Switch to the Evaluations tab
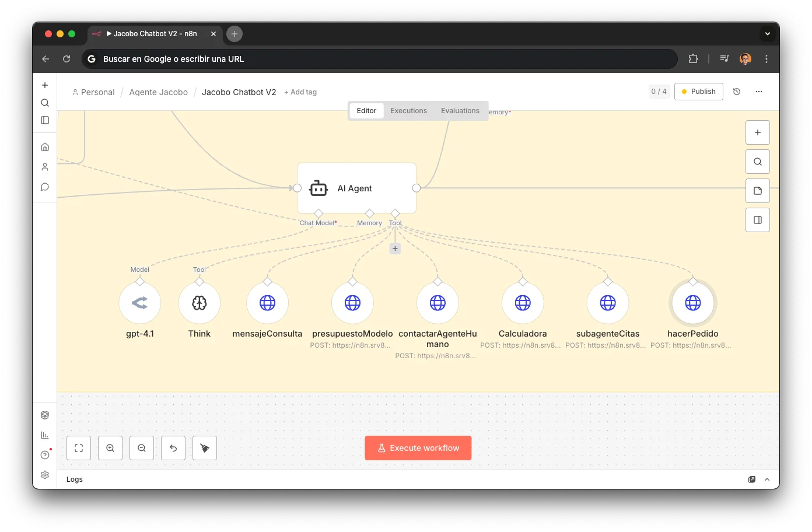The image size is (812, 532). [460, 110]
